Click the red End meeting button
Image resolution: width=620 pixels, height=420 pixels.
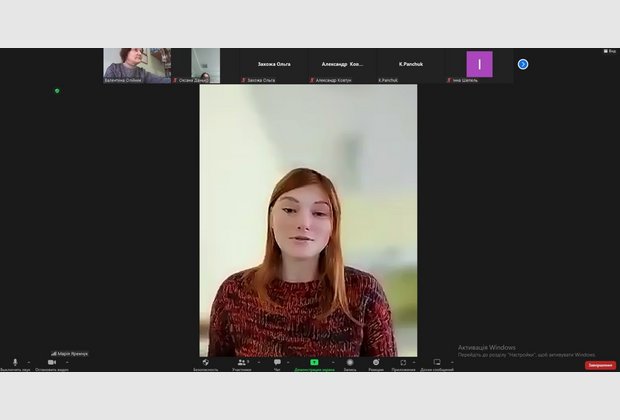click(x=600, y=365)
